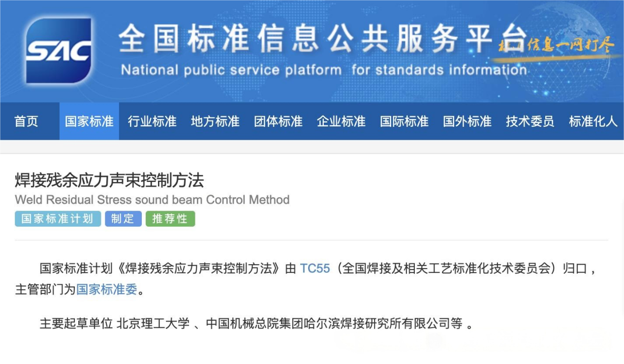Click the 国家标准计划 tag badge
Image resolution: width=624 pixels, height=364 pixels.
(x=58, y=219)
